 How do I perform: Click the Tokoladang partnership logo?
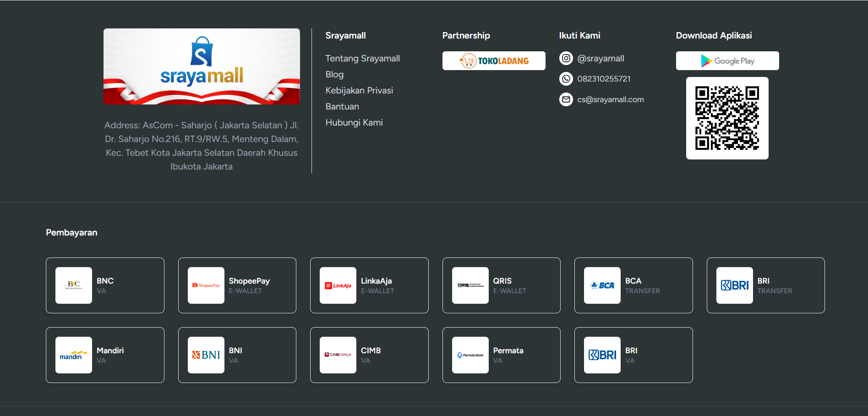coord(494,61)
